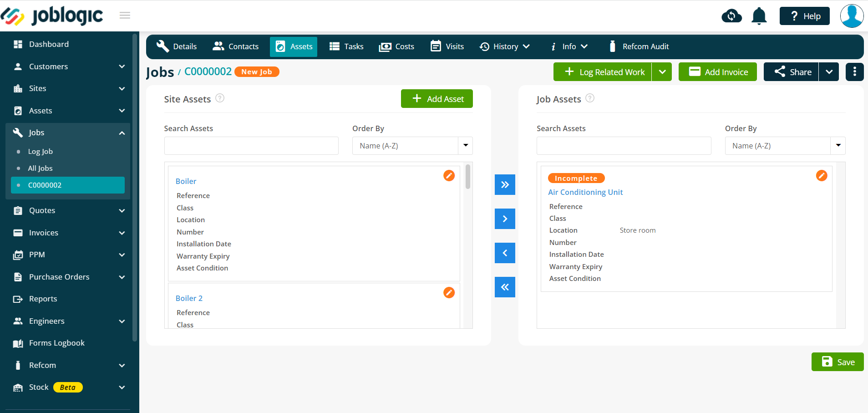Remove all job assets (double left arrow)

pos(505,287)
